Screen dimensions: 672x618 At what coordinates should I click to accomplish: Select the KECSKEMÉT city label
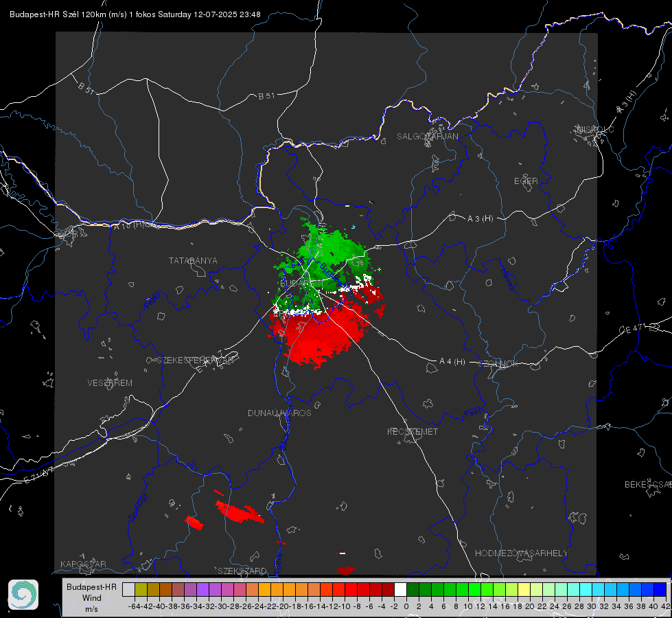coord(413,431)
